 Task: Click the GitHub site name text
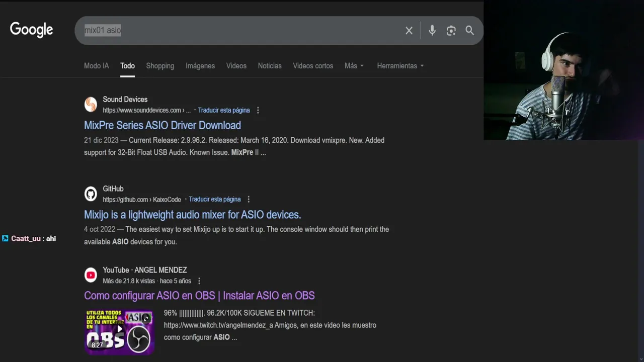pyautogui.click(x=113, y=189)
